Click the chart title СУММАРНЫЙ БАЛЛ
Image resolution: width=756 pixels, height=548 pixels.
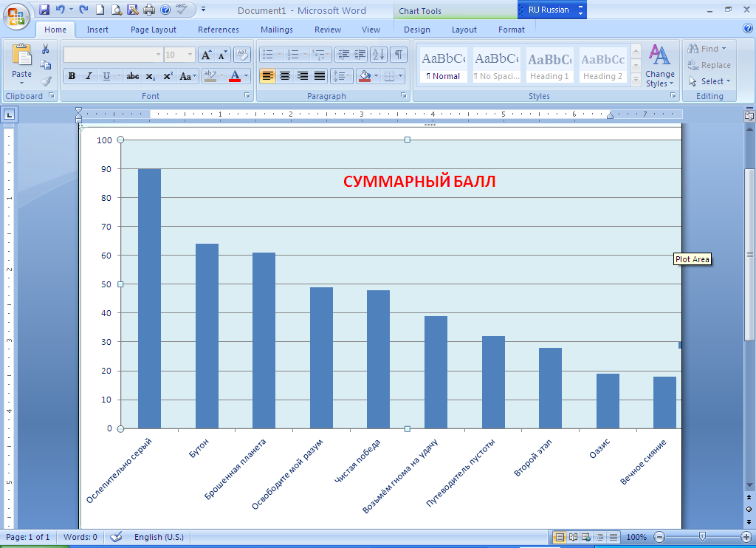[x=419, y=182]
